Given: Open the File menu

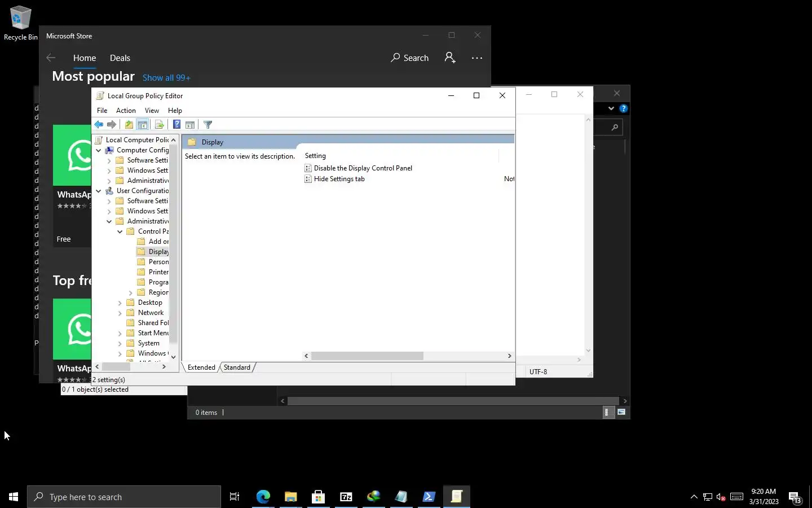Looking at the screenshot, I should click(x=102, y=111).
